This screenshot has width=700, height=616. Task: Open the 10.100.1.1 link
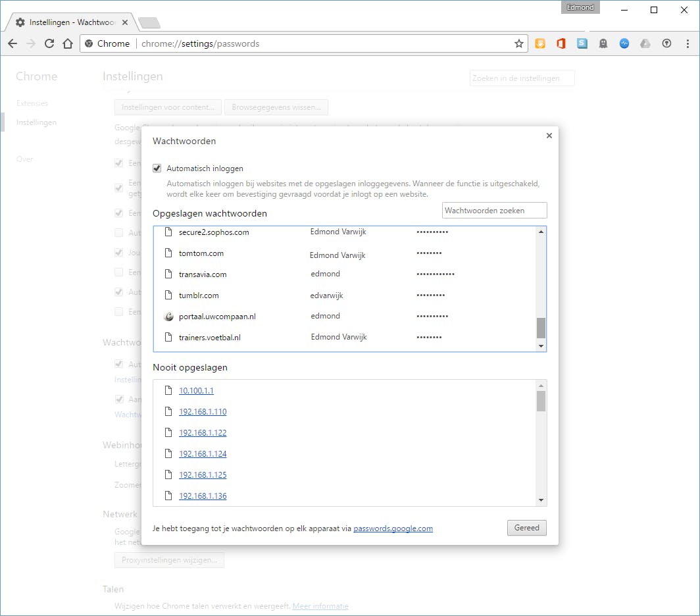pyautogui.click(x=196, y=390)
